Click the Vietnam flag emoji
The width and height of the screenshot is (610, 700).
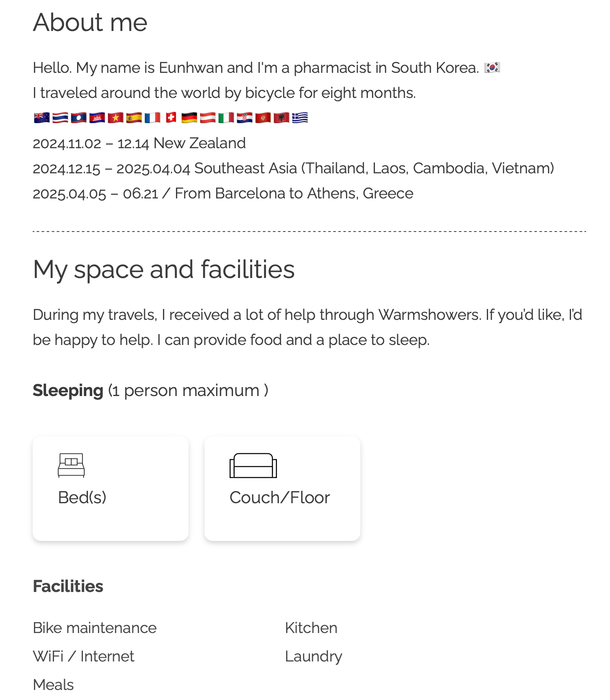pos(116,118)
